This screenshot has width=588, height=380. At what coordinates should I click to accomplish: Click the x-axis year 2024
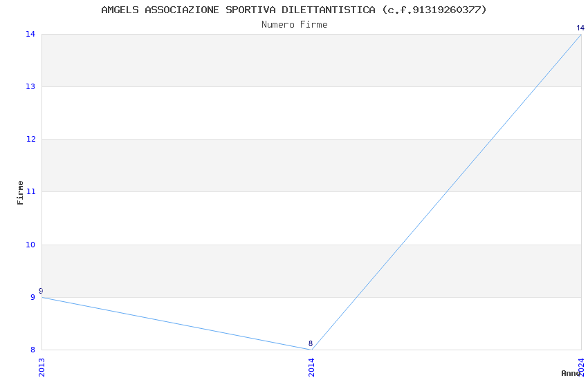581,368
